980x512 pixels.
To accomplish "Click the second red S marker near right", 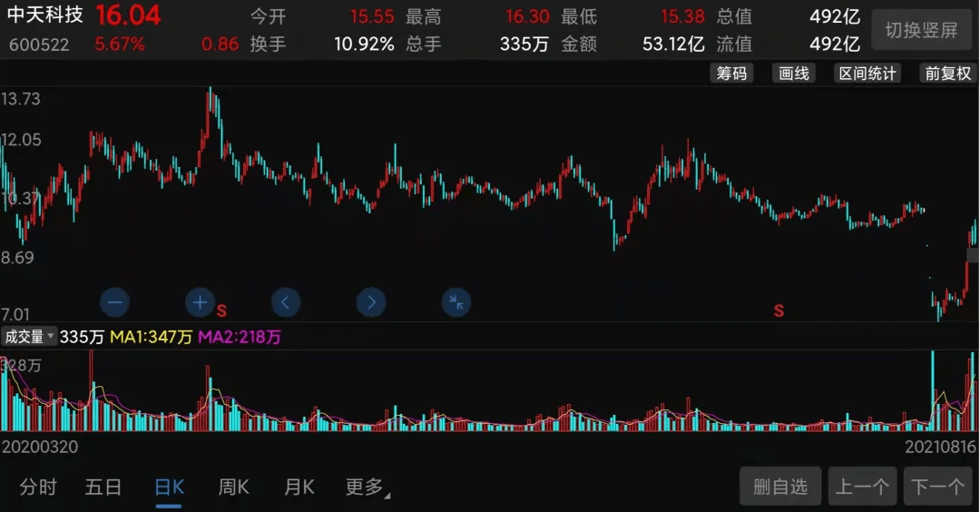I will [779, 310].
